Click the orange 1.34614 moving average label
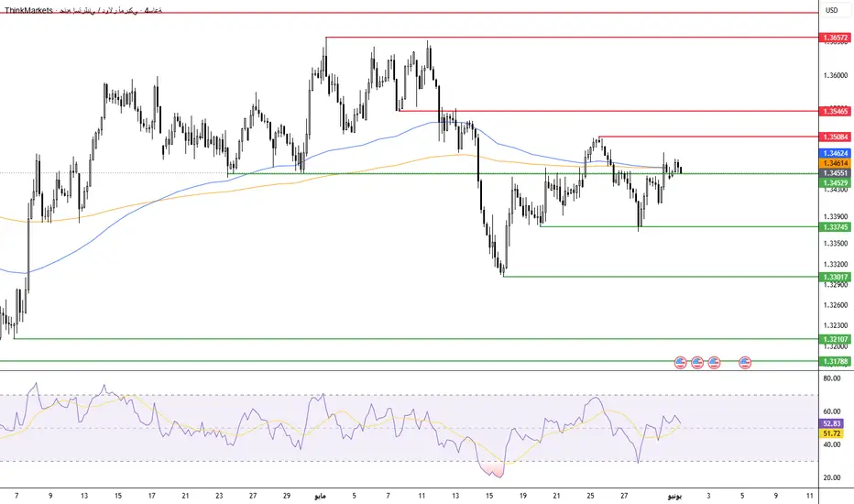 tap(835, 163)
